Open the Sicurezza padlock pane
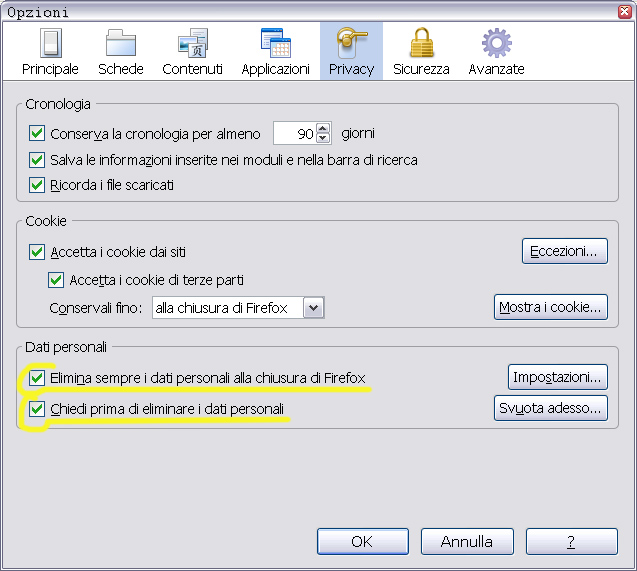637x571 pixels. coord(421,52)
